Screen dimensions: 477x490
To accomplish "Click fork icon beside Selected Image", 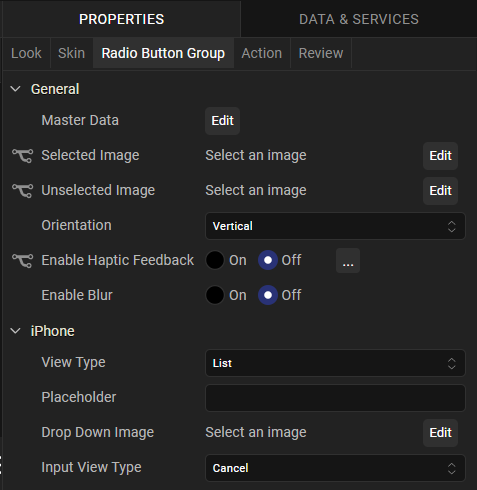I will (23, 156).
